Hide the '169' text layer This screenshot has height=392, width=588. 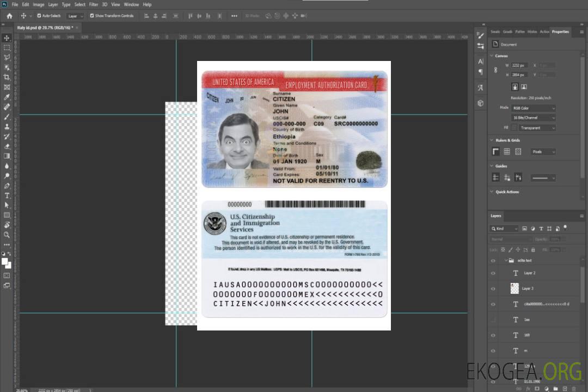(x=493, y=335)
